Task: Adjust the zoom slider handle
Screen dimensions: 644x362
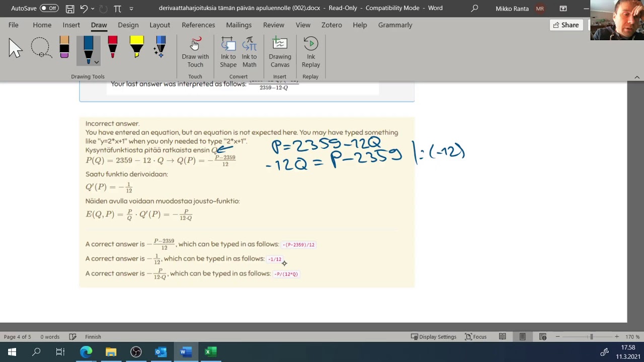Action: (x=591, y=337)
